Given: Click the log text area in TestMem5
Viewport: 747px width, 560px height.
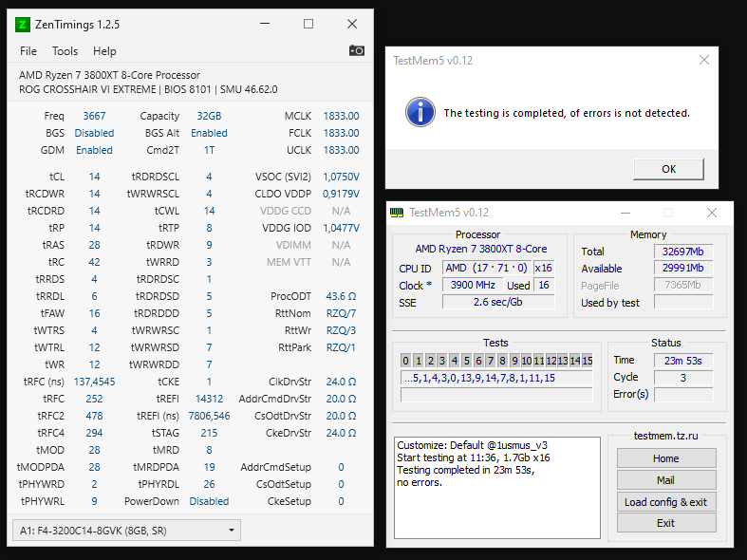Looking at the screenshot, I should click(x=496, y=488).
